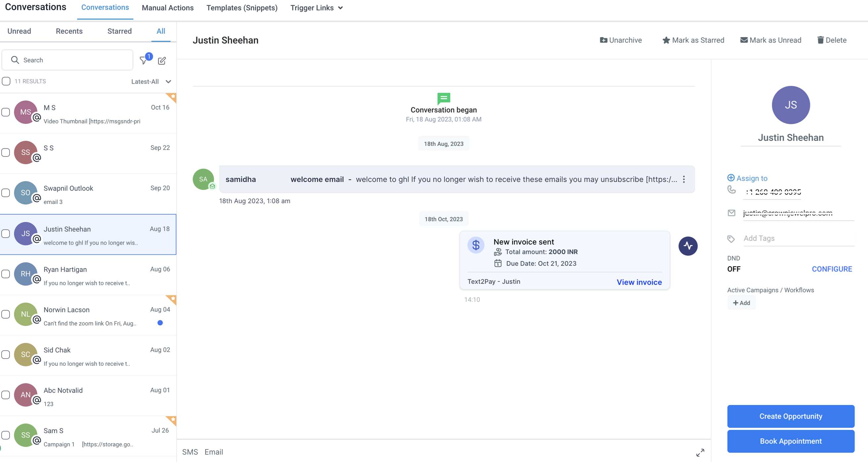Expand the message composer with arrows icon

coord(700,453)
